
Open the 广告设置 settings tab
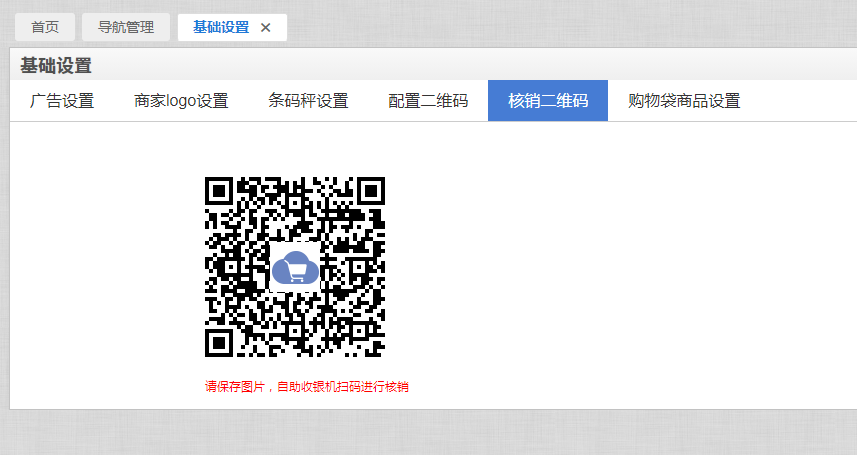tap(62, 101)
